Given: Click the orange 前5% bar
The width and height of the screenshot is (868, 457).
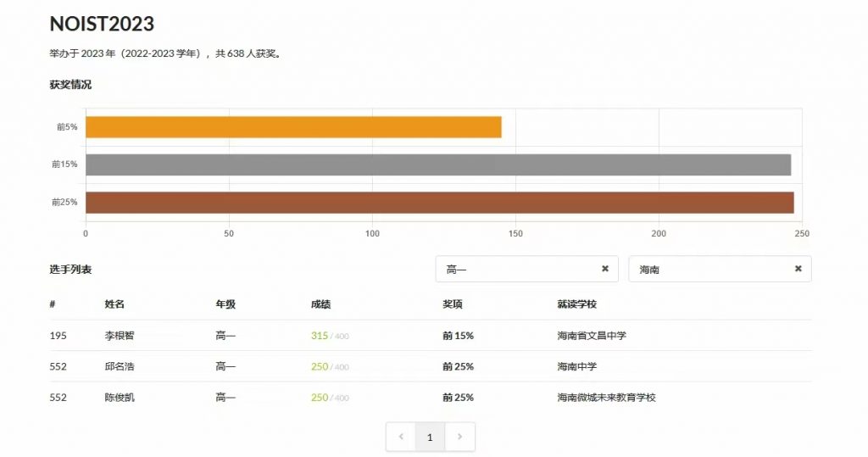Looking at the screenshot, I should tap(293, 127).
